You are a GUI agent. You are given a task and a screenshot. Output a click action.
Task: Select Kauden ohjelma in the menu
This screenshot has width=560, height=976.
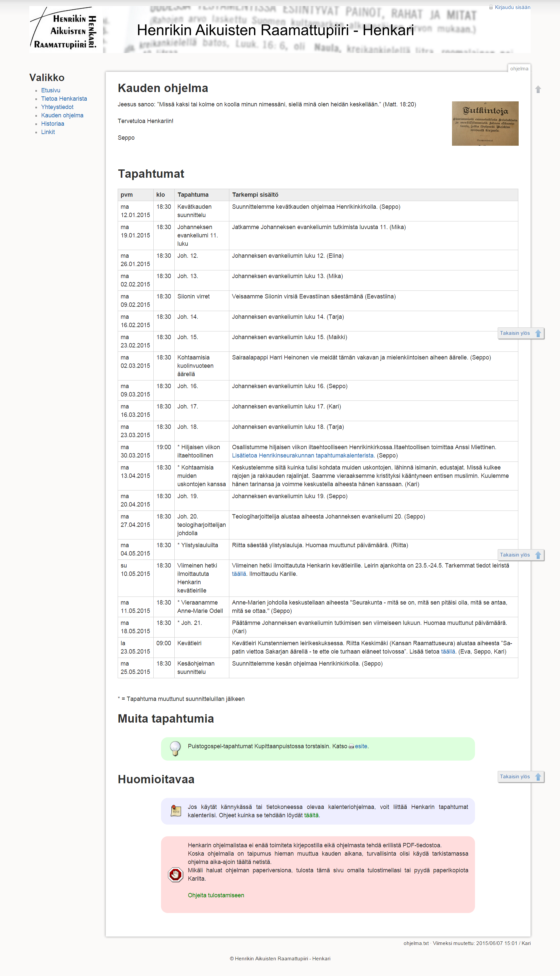coord(62,115)
